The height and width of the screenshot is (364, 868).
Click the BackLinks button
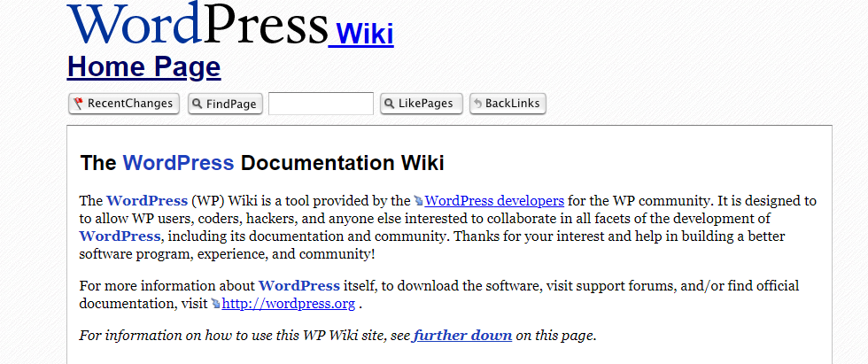pyautogui.click(x=508, y=104)
